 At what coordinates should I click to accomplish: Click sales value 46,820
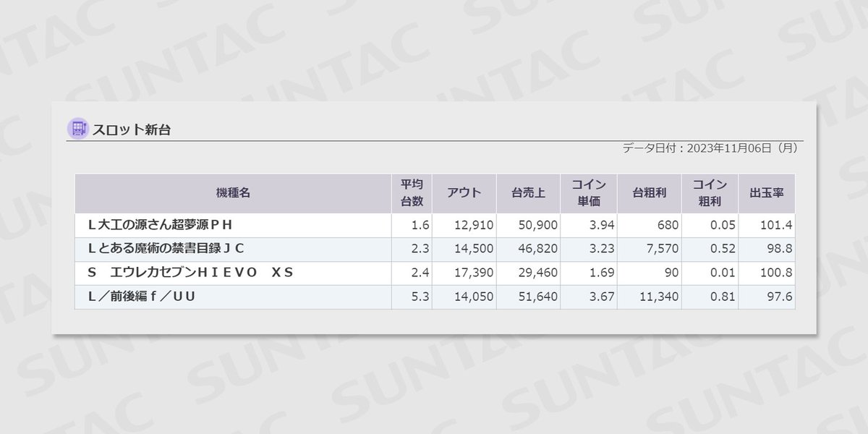click(538, 249)
